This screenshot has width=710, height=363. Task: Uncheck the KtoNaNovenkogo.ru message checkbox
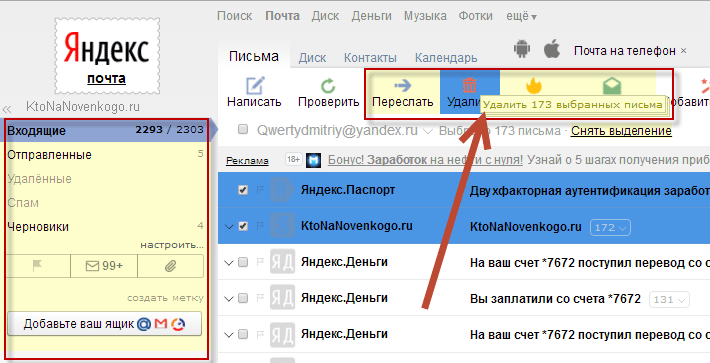coord(243,226)
